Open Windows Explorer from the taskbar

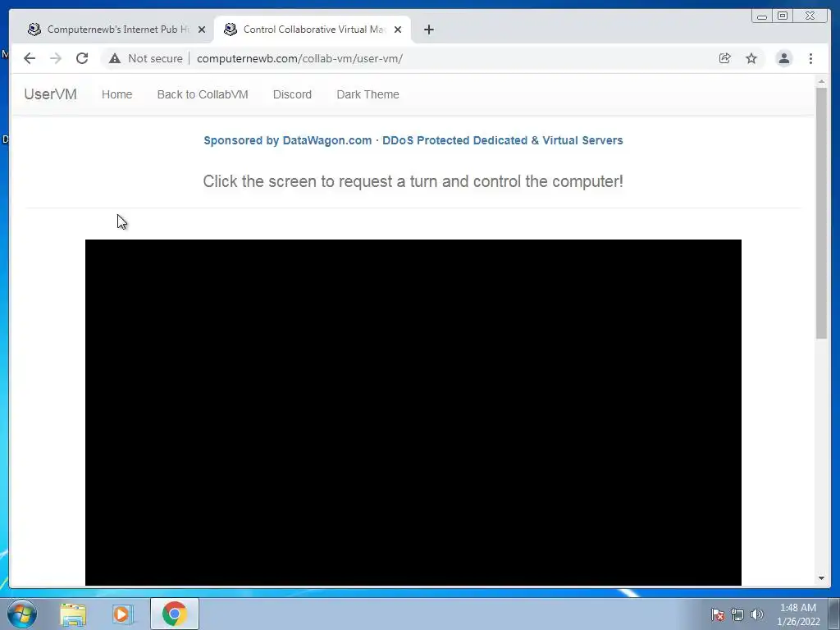(73, 614)
